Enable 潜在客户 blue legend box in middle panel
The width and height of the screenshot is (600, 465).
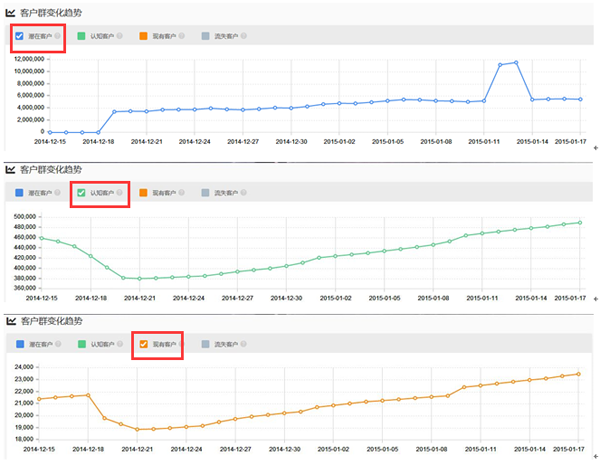click(19, 193)
